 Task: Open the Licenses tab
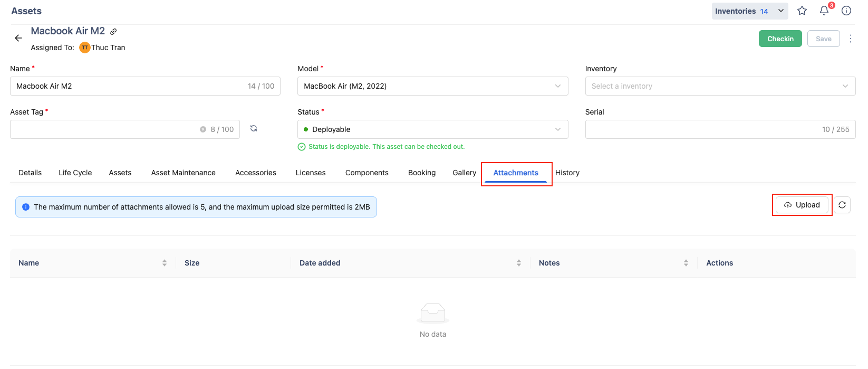pyautogui.click(x=311, y=173)
